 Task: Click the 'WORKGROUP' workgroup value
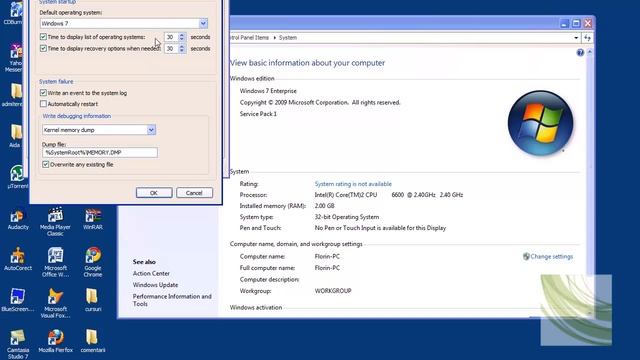333,291
